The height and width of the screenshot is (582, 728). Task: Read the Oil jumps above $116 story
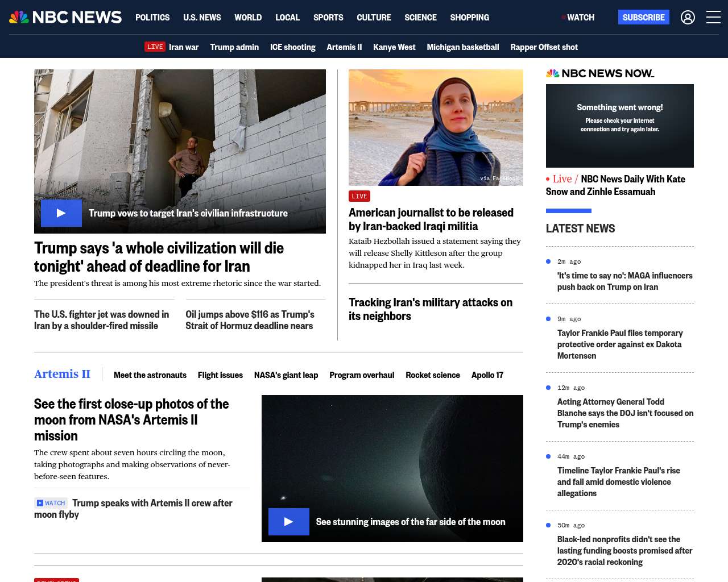tap(250, 320)
